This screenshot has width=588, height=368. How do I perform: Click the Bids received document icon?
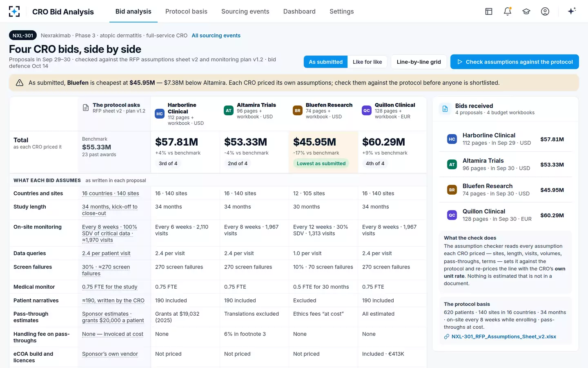(x=445, y=109)
